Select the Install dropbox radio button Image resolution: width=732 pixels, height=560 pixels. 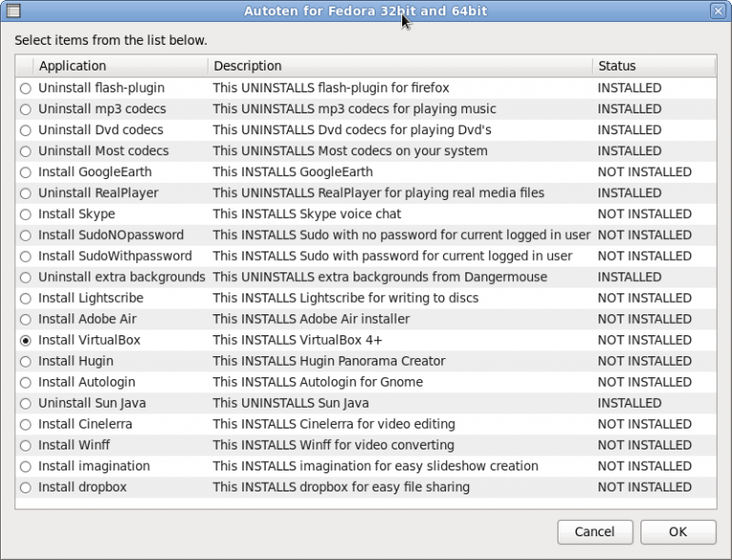pyautogui.click(x=26, y=488)
